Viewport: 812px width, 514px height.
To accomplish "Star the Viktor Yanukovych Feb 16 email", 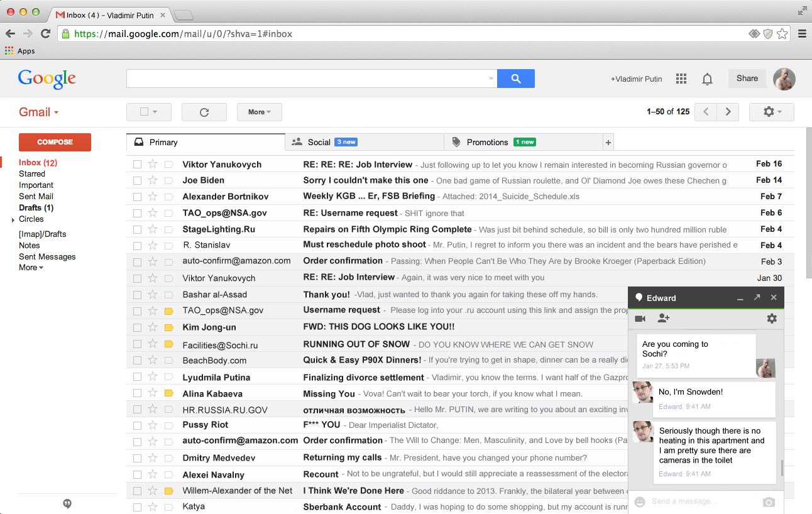I will [152, 164].
